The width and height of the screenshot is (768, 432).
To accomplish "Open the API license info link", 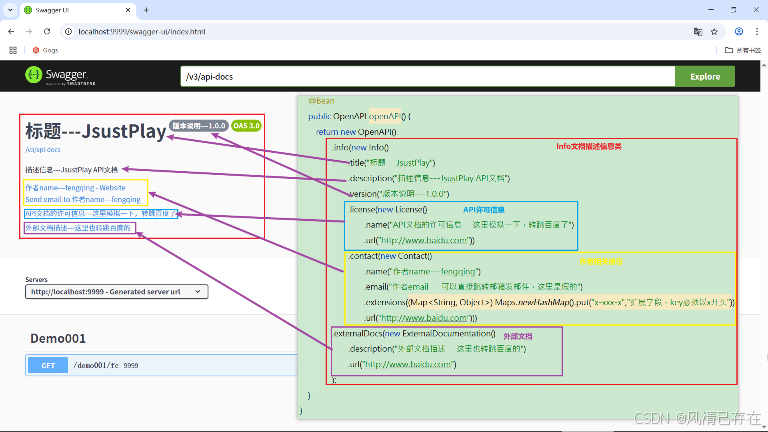I will coord(101,214).
